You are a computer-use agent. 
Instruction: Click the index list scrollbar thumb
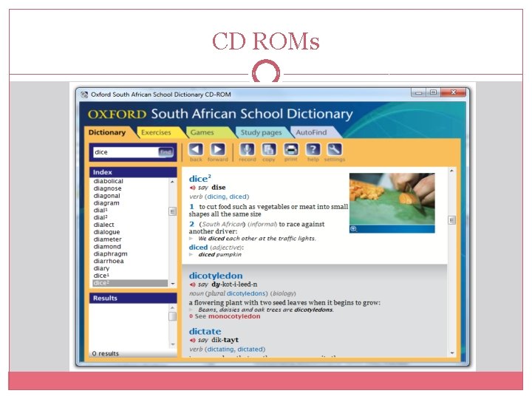point(172,211)
